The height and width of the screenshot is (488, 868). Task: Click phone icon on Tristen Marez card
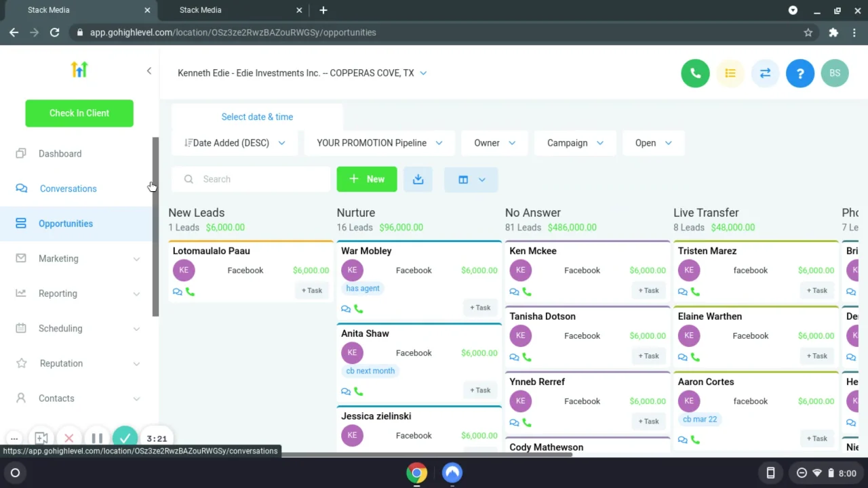pyautogui.click(x=695, y=291)
